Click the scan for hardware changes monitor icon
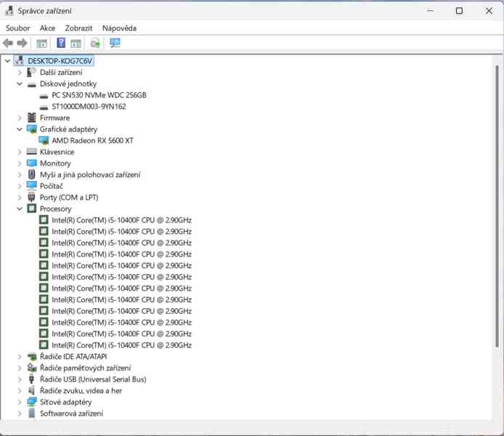Image resolution: width=504 pixels, height=436 pixels. (115, 43)
